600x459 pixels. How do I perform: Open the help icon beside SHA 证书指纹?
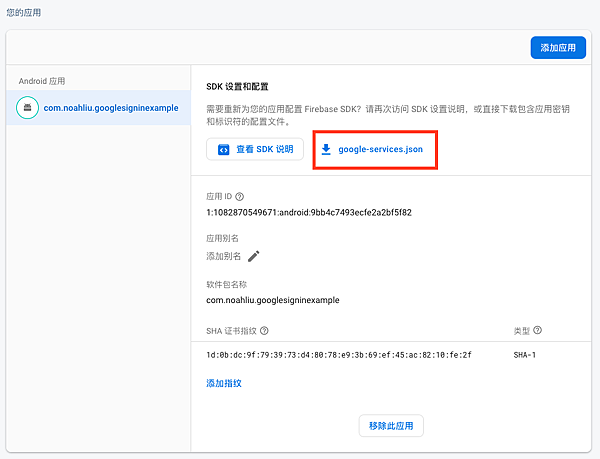coord(264,331)
